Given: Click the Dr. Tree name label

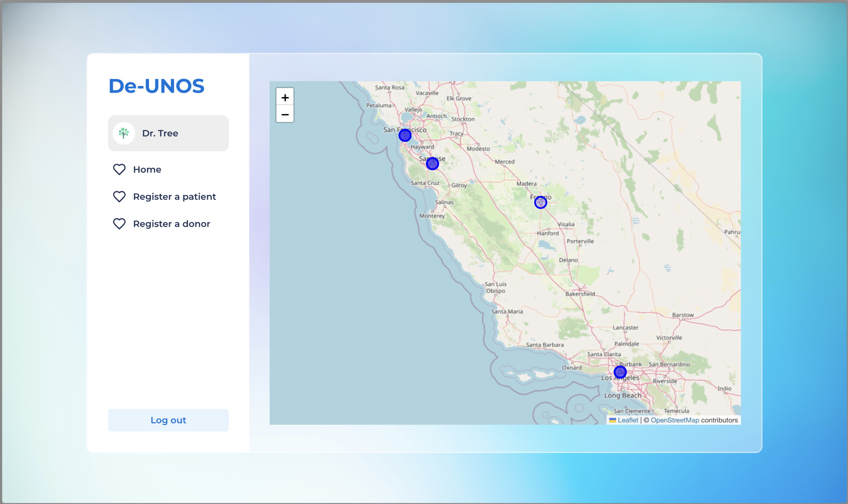Looking at the screenshot, I should coord(160,133).
